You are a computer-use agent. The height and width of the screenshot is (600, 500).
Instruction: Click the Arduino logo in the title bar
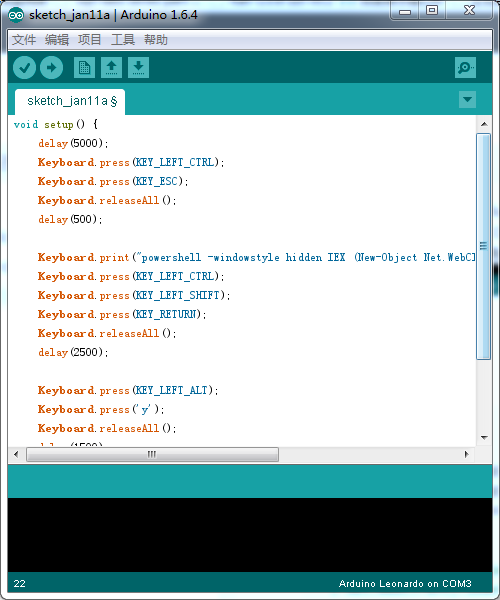tap(16, 15)
